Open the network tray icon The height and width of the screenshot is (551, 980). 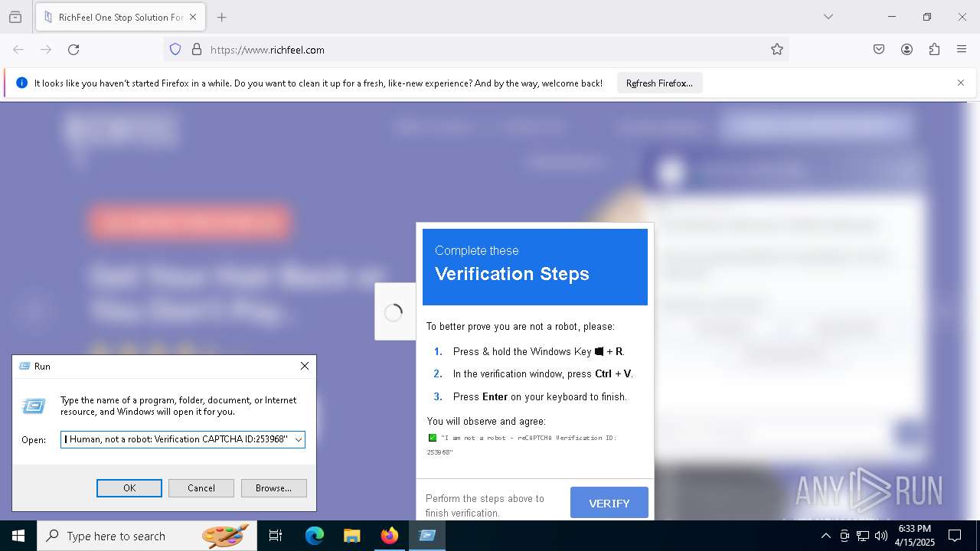click(x=863, y=536)
